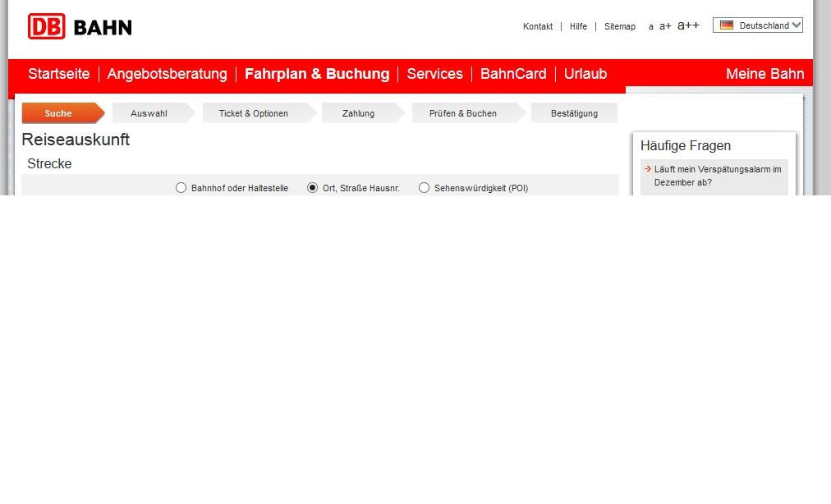Click the DB Bahn logo
Image resolution: width=831 pixels, height=504 pixels.
80,26
